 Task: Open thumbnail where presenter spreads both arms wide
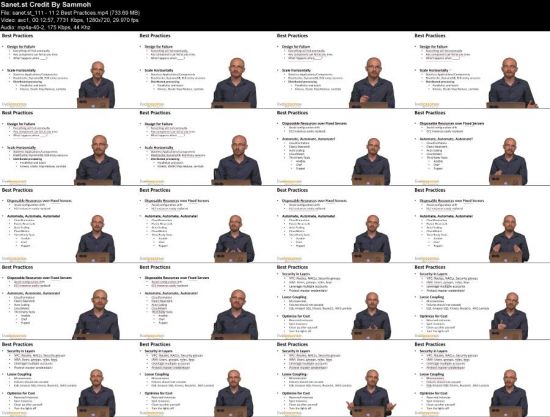click(343, 378)
